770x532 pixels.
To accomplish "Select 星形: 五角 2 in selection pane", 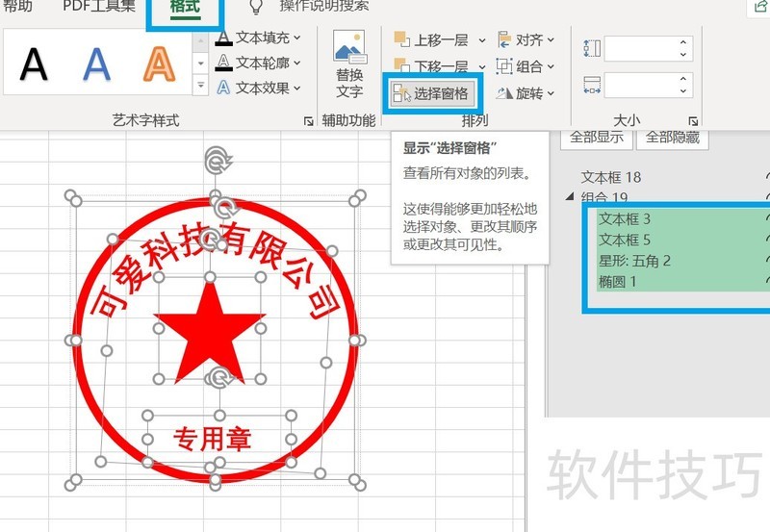I will (x=682, y=261).
